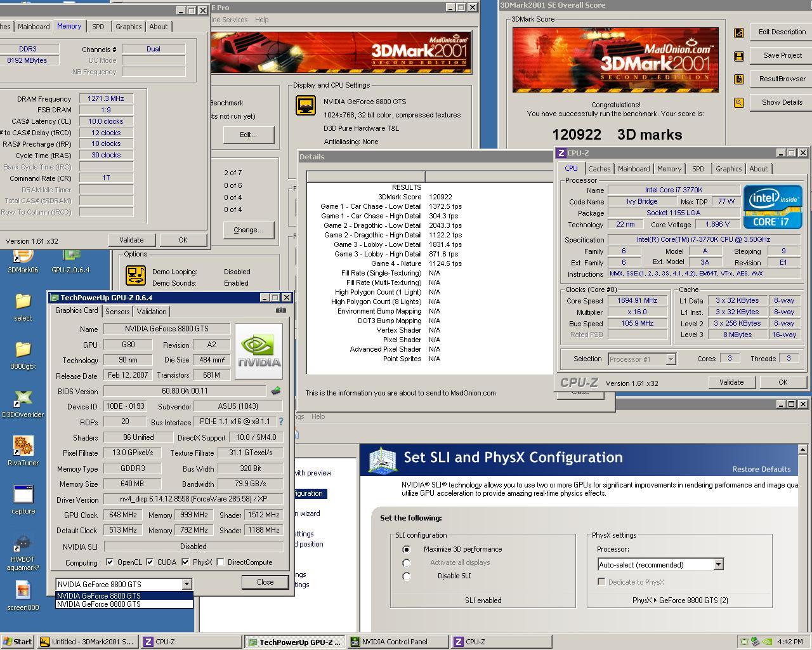Screen dimensions: 812x650
Task: Open the CPU-Z Processor selection dropdown
Action: [671, 359]
